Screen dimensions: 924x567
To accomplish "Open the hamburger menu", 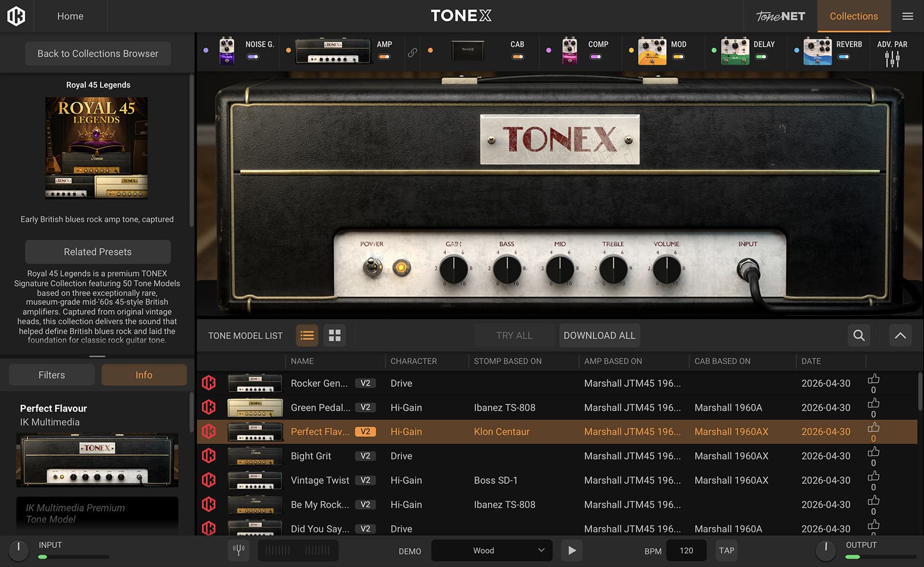I will tap(908, 16).
